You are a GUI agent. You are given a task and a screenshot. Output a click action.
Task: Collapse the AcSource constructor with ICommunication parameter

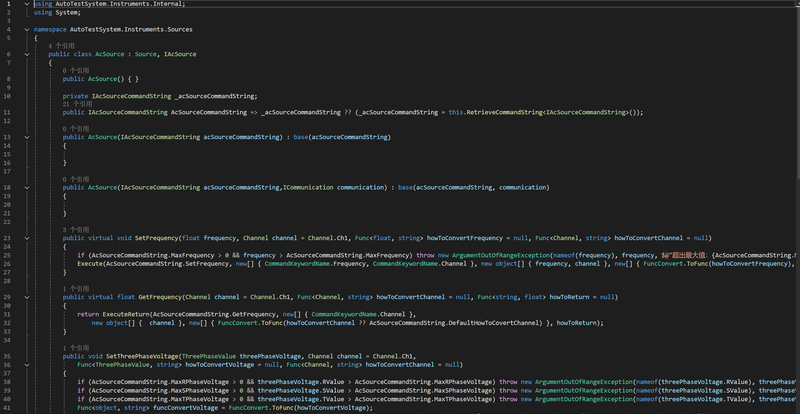pyautogui.click(x=27, y=187)
